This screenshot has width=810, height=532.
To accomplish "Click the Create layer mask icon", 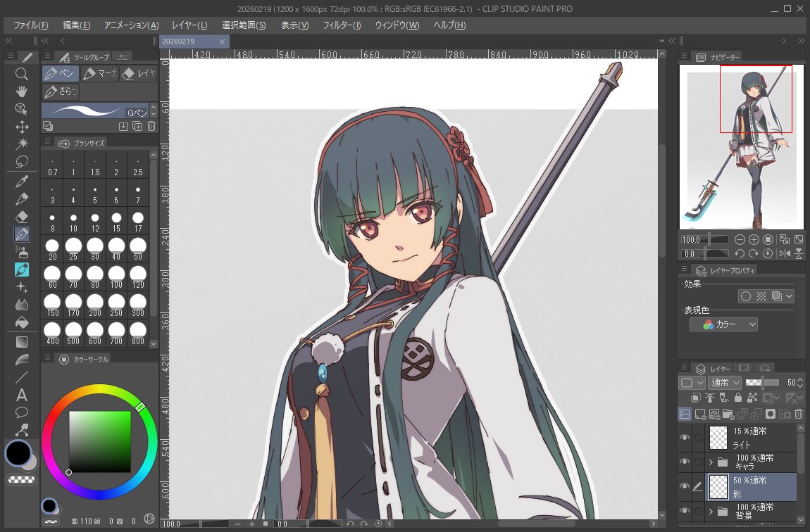I will (771, 414).
